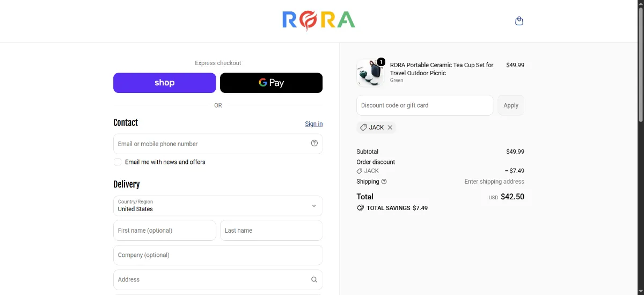Focus the Last name field
This screenshot has height=295, width=644.
[271, 231]
